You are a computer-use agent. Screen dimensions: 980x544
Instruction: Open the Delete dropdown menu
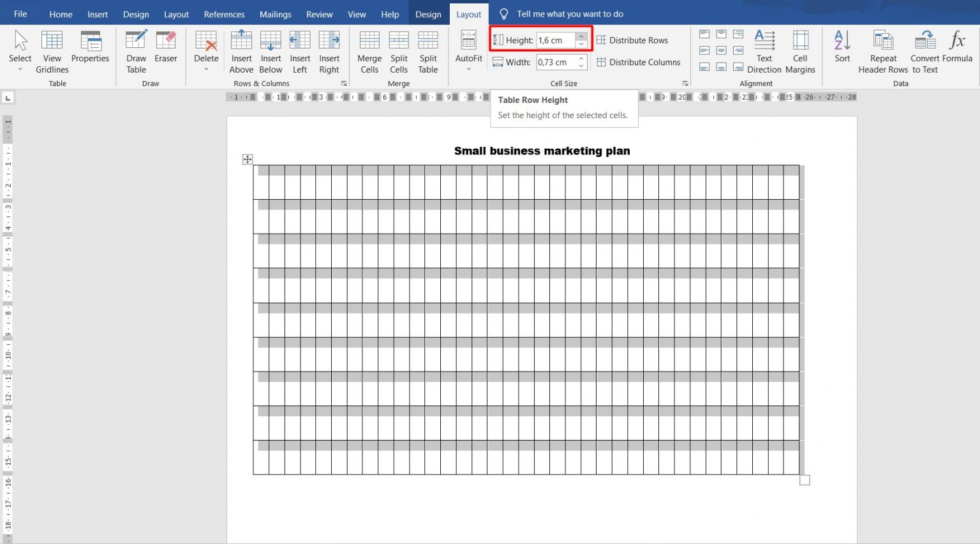tap(206, 51)
